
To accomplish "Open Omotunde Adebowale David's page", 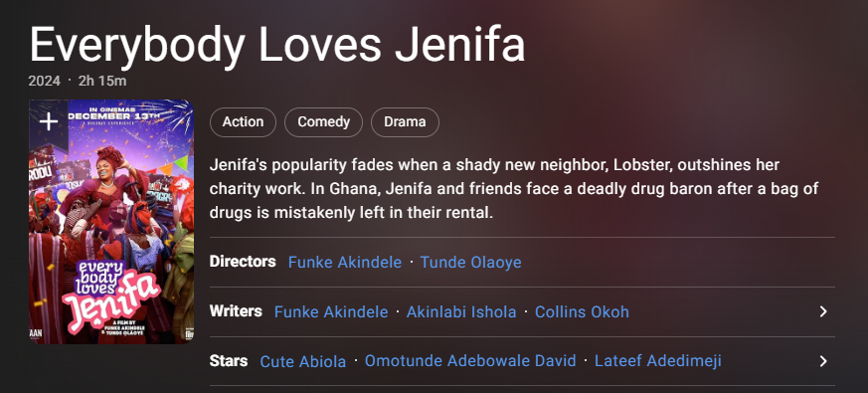I will tap(470, 361).
